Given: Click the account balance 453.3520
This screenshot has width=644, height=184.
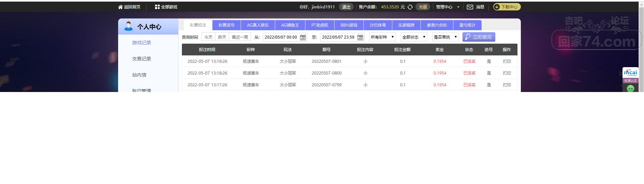Looking at the screenshot, I should click(390, 7).
